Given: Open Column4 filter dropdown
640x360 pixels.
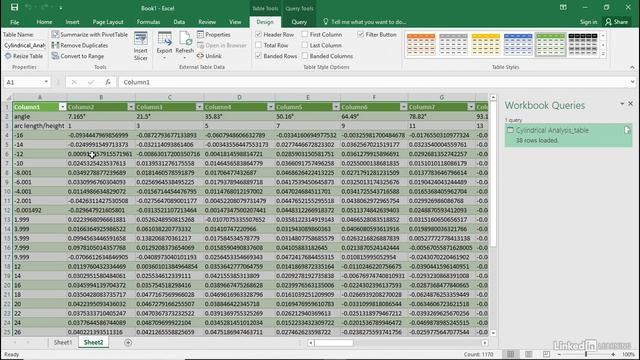Looking at the screenshot, I should [271, 107].
